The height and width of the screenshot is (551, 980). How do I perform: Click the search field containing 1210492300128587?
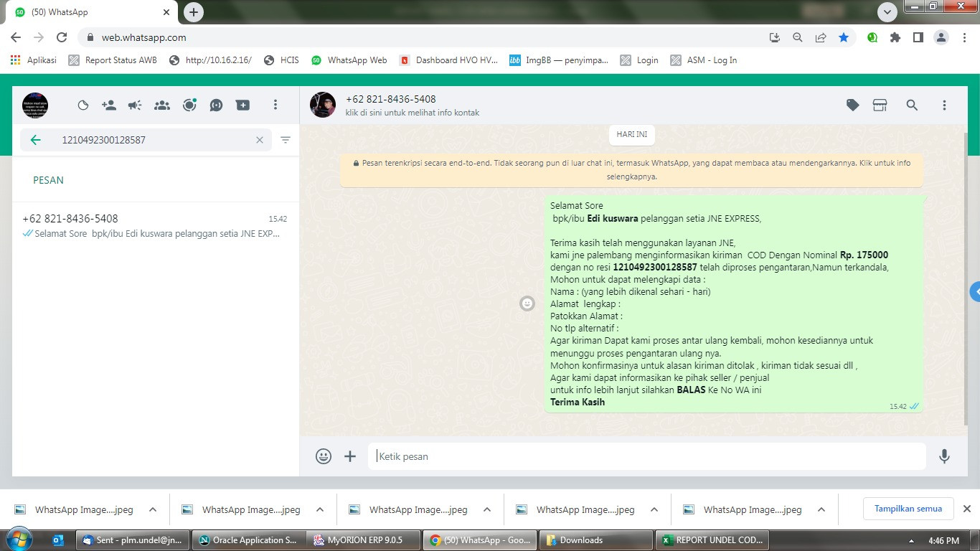[146, 140]
